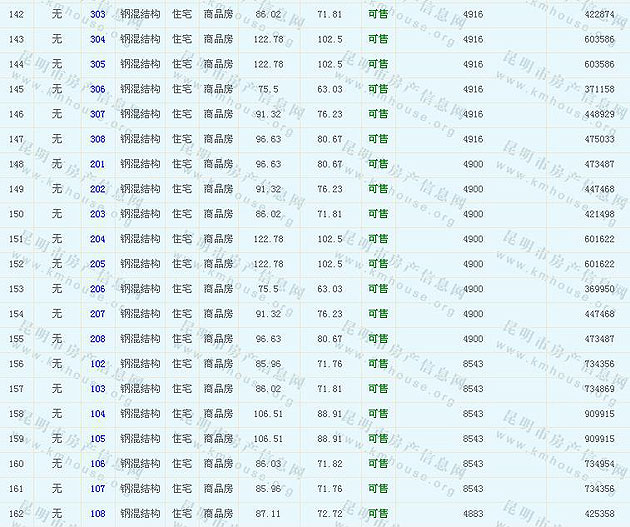Open room 303 link
The height and width of the screenshot is (527, 630).
(97, 15)
